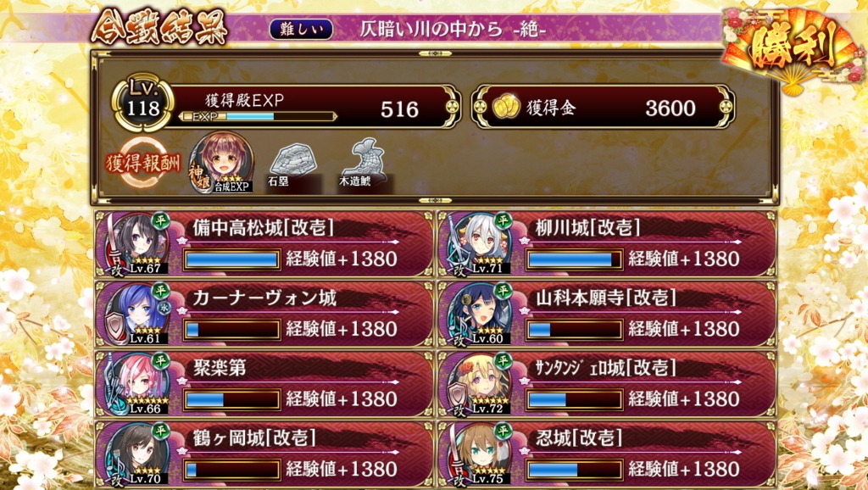The width and height of the screenshot is (868, 490).
Task: Click the 柳川城[改壱] character portrait
Action: pyautogui.click(x=477, y=244)
